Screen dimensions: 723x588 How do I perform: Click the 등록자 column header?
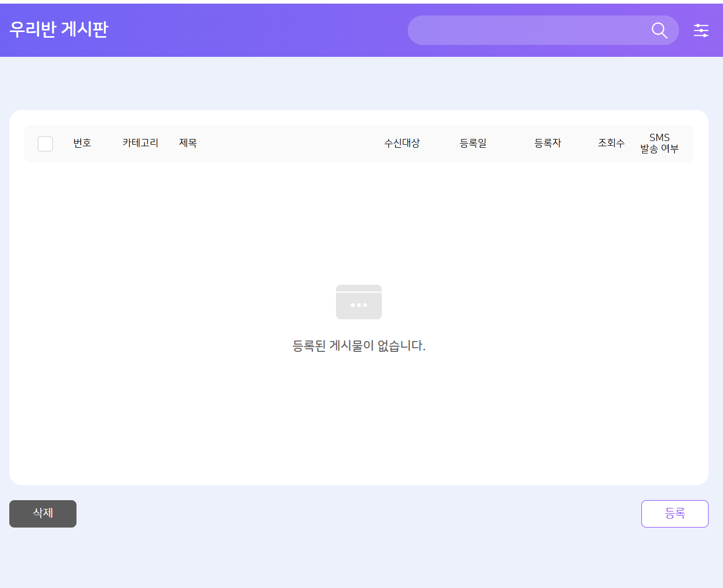coord(547,143)
